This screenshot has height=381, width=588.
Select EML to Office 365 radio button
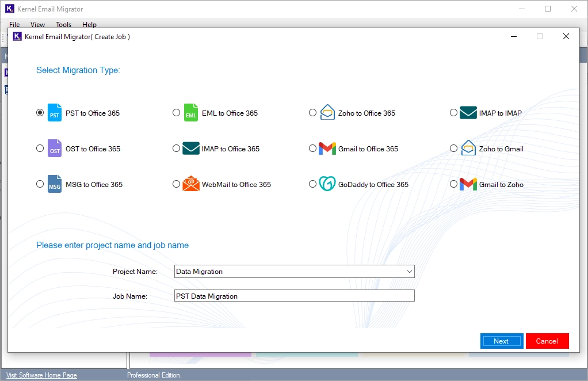click(x=176, y=112)
